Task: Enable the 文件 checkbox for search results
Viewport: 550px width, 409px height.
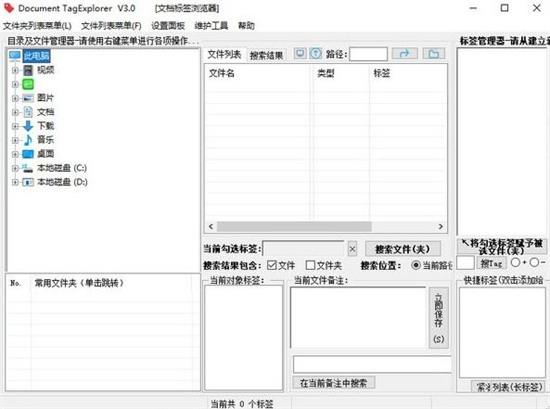Action: [x=272, y=265]
